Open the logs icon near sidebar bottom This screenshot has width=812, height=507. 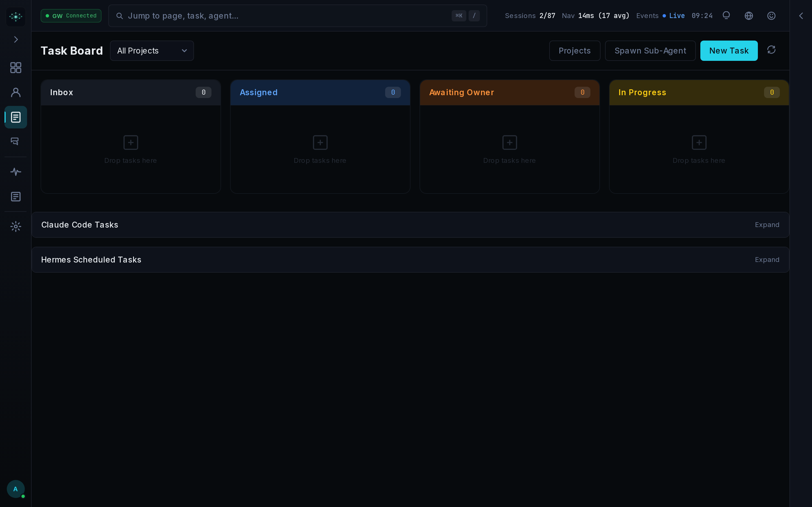click(x=16, y=197)
